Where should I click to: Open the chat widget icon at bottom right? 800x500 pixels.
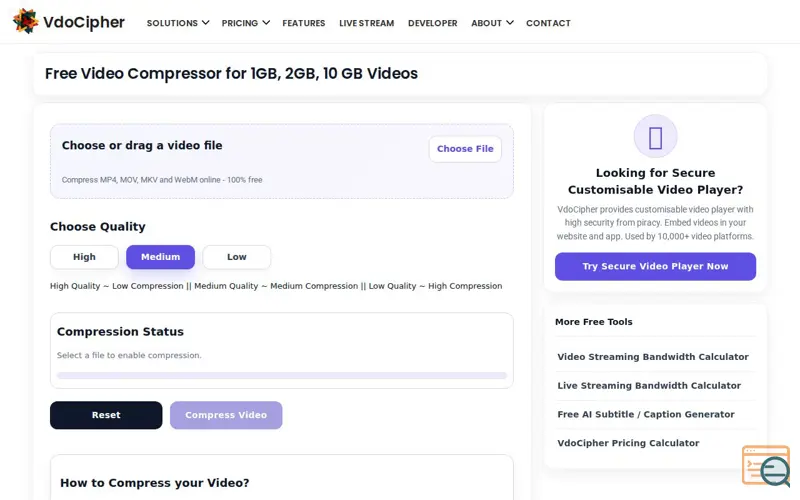click(766, 466)
